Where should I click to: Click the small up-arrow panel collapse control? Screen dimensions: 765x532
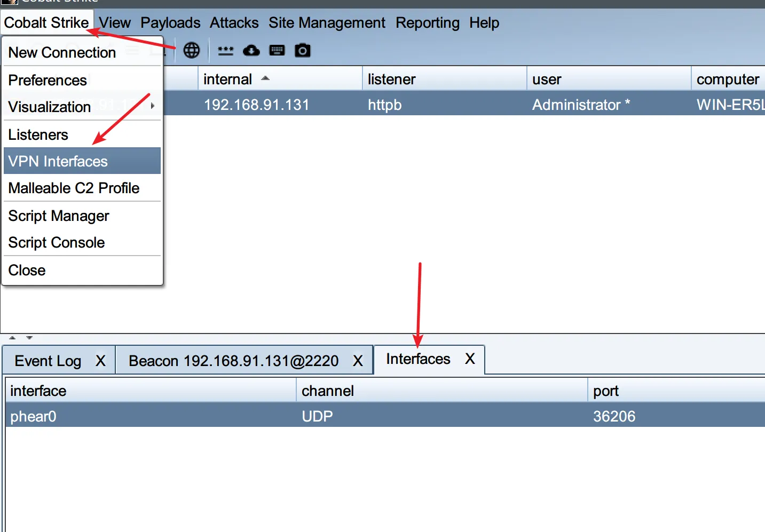pyautogui.click(x=13, y=338)
